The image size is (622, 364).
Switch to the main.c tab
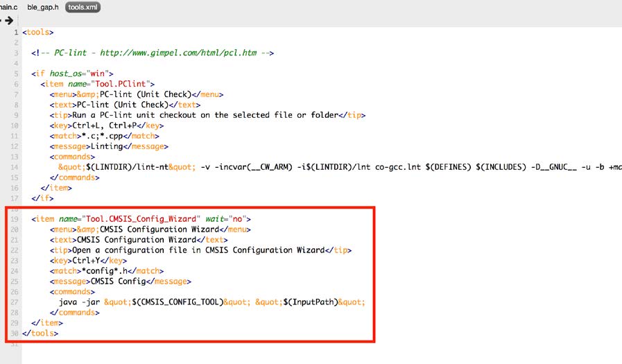(8, 7)
